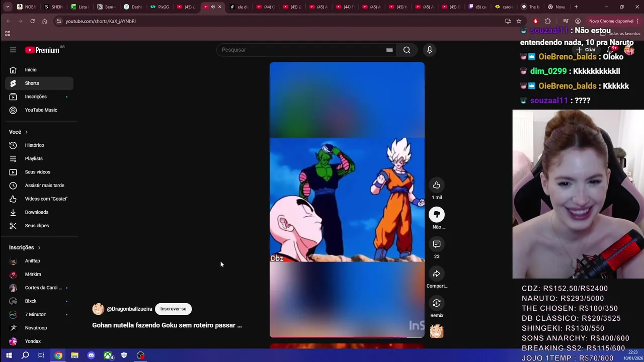Open the comments of the Short

click(x=437, y=244)
